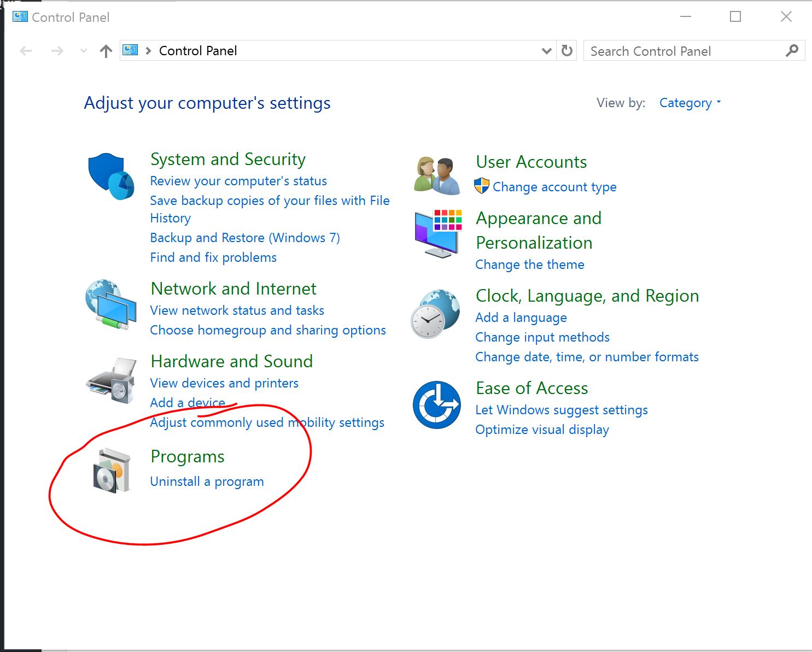This screenshot has height=652, width=812.
Task: Select Find and fix problems
Action: tap(213, 257)
